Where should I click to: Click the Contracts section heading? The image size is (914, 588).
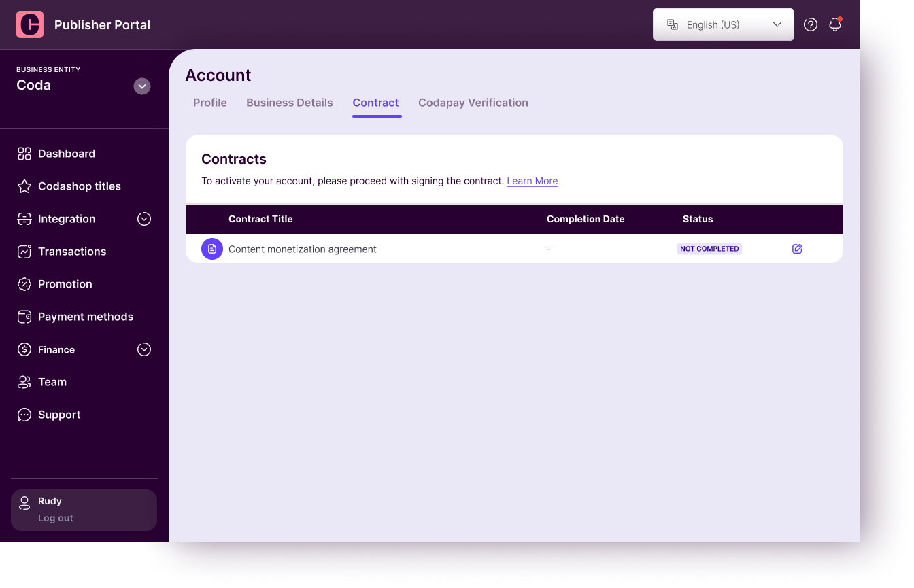(234, 159)
